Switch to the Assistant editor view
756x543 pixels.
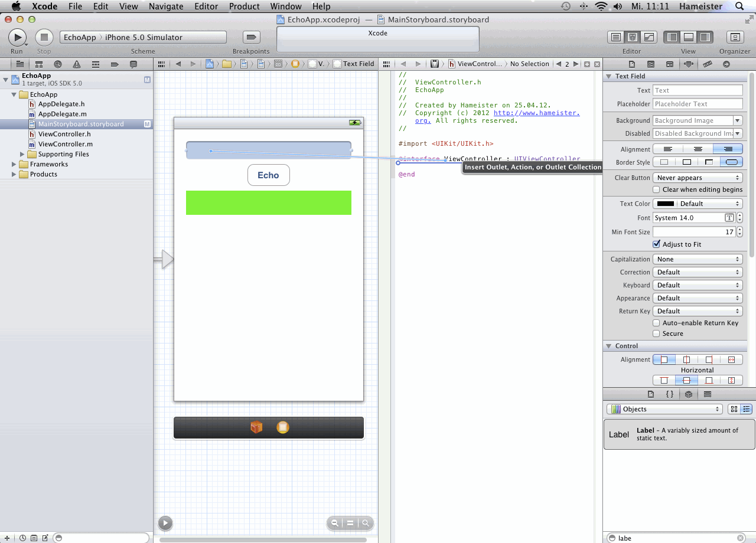(x=632, y=37)
